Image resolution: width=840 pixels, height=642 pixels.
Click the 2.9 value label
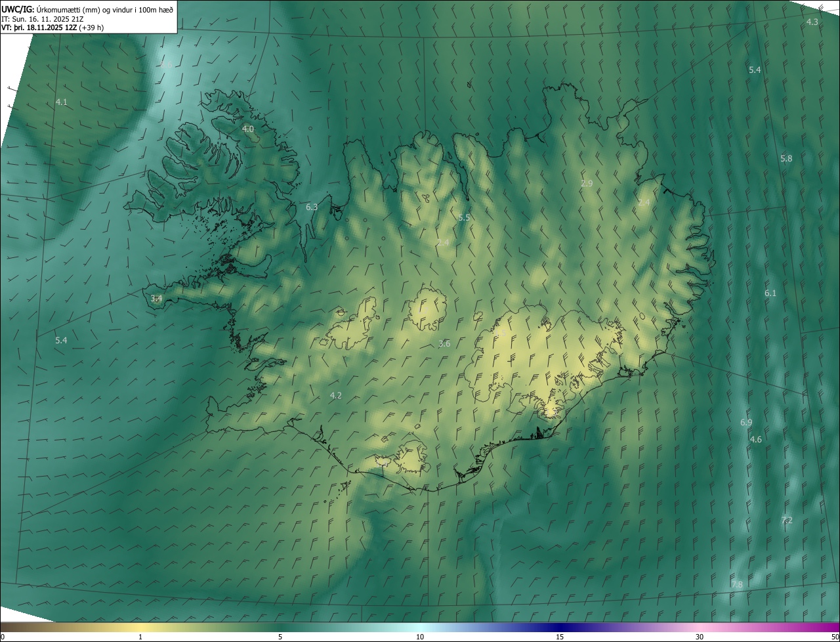coord(587,184)
